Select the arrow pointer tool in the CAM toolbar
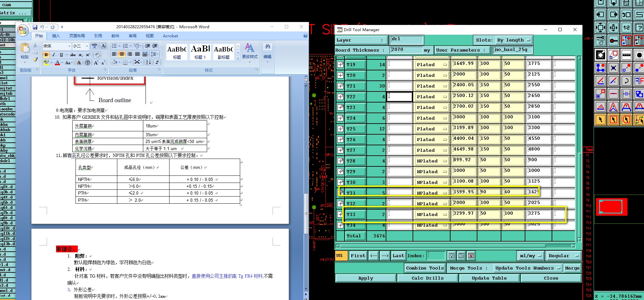 (x=601, y=120)
